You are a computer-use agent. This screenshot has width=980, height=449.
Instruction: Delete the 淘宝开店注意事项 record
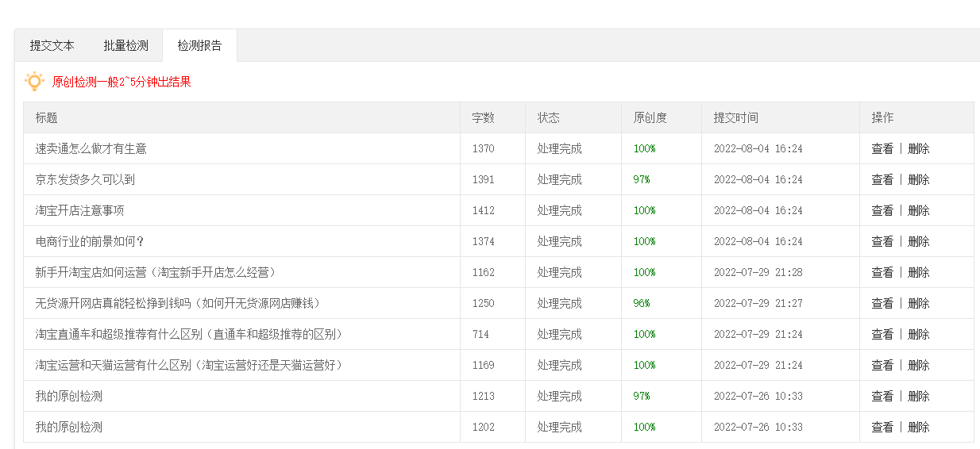click(919, 210)
